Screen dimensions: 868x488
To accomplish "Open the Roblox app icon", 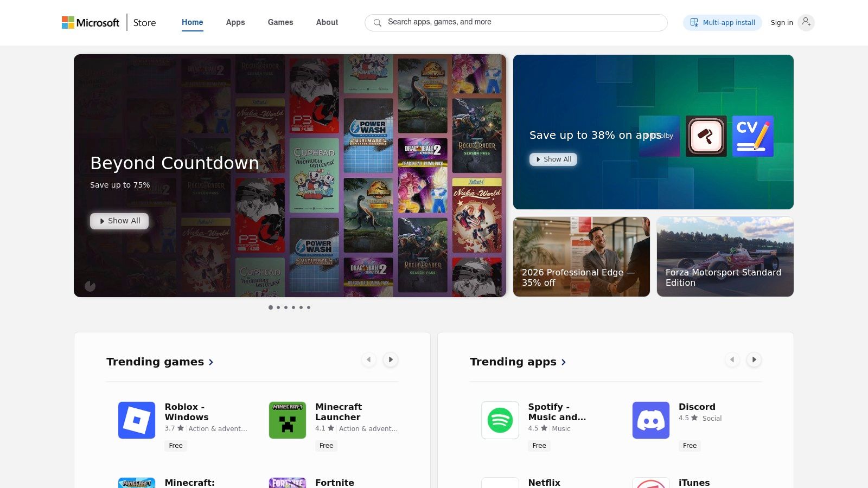I will [137, 420].
